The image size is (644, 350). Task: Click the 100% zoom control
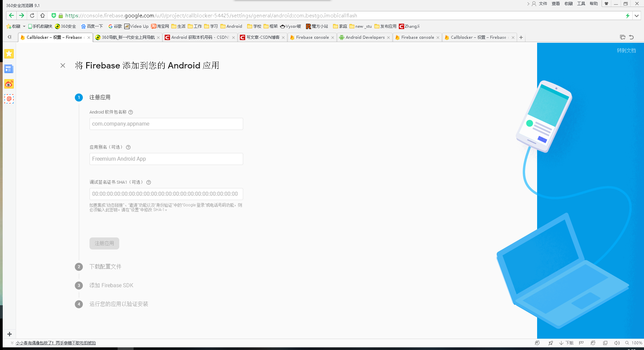tap(634, 343)
